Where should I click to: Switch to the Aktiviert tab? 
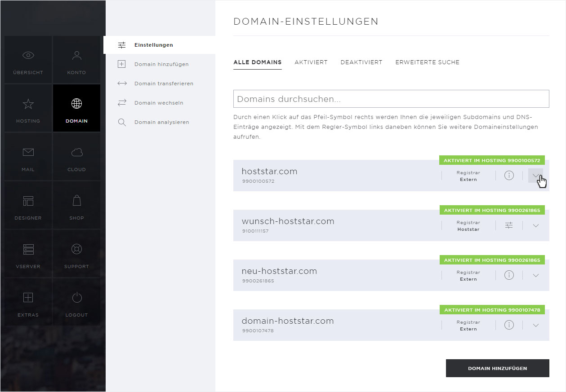point(311,62)
